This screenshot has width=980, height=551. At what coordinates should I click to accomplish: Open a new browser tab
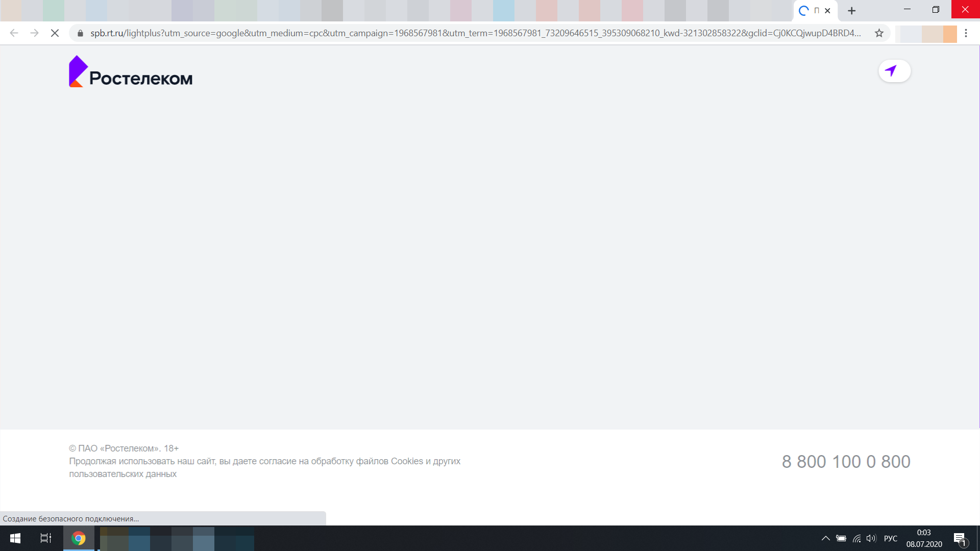(851, 11)
